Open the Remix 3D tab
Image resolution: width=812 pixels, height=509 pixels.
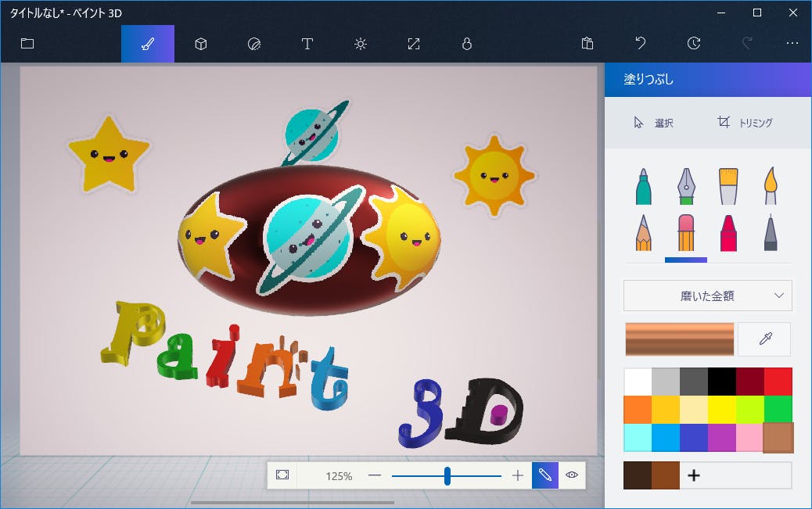point(466,44)
